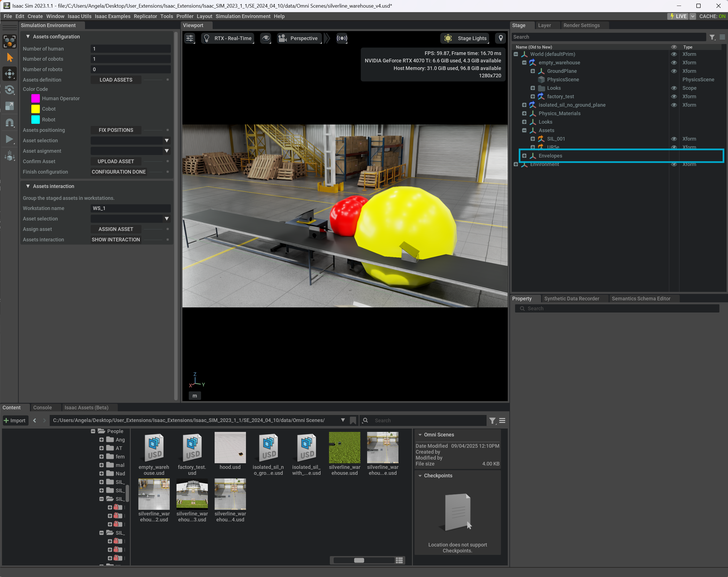The height and width of the screenshot is (577, 728).
Task: Expand the Envelopes tree item
Action: (x=524, y=156)
